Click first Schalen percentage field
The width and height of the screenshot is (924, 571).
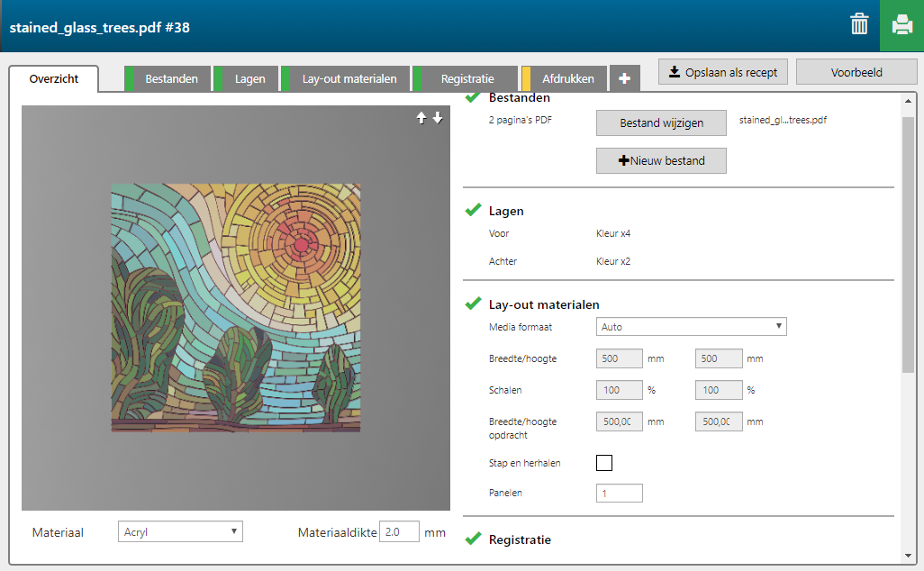tap(620, 390)
